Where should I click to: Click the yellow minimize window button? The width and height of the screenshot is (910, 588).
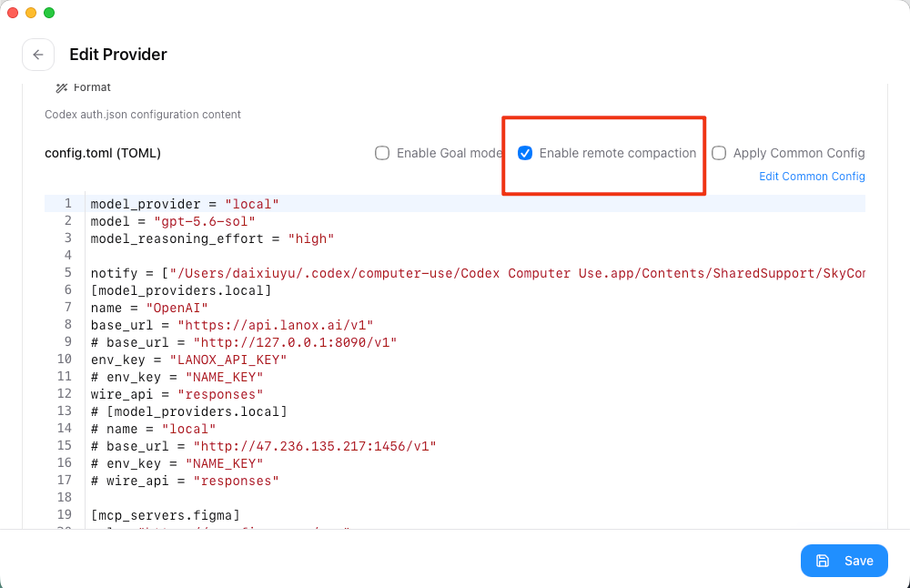tap(31, 13)
